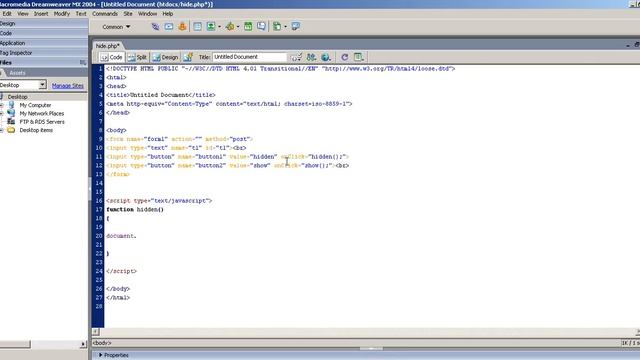Refresh the Design view

pos(344,57)
